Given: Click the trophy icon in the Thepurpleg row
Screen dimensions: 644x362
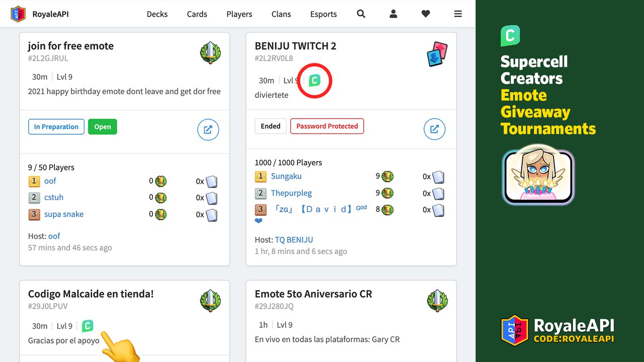Looking at the screenshot, I should click(x=387, y=193).
